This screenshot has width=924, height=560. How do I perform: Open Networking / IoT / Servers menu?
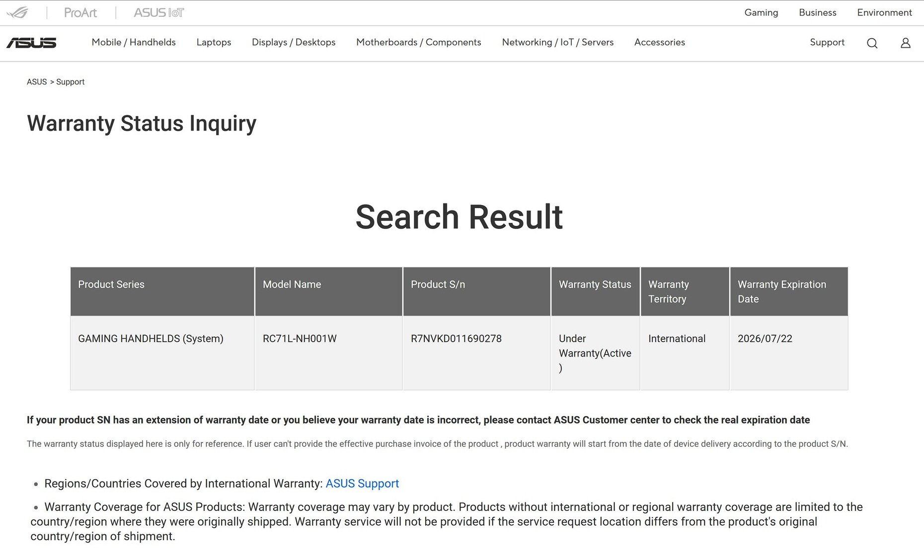(557, 42)
